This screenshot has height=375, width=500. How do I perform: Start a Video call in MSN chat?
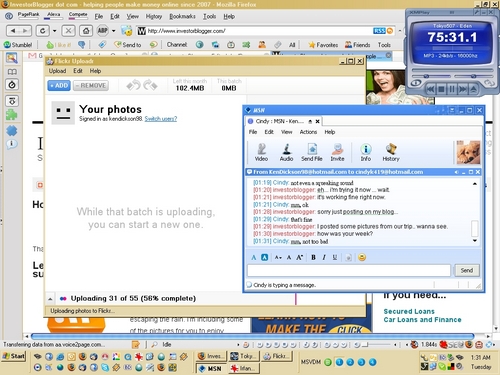[261, 152]
